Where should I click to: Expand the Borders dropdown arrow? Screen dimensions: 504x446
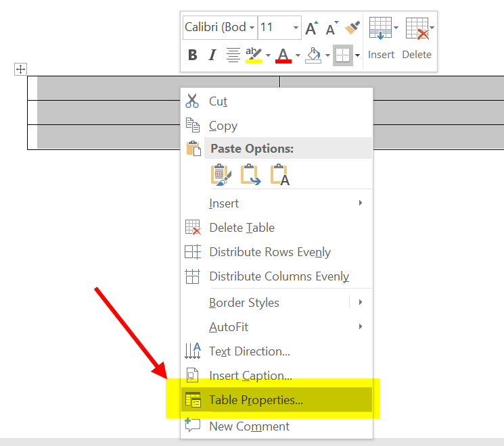coord(358,55)
